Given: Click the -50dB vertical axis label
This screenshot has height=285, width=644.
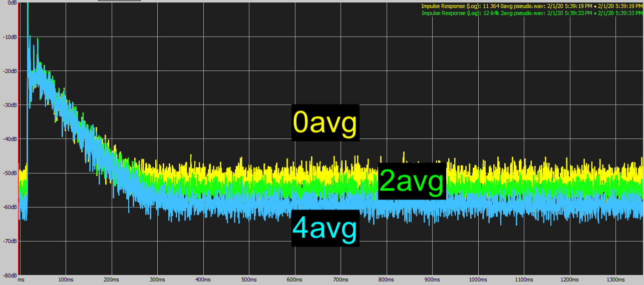Looking at the screenshot, I should (10, 173).
